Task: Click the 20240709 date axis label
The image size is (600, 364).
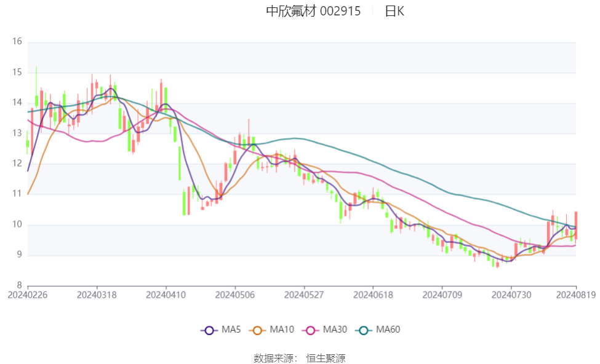Action: click(442, 295)
